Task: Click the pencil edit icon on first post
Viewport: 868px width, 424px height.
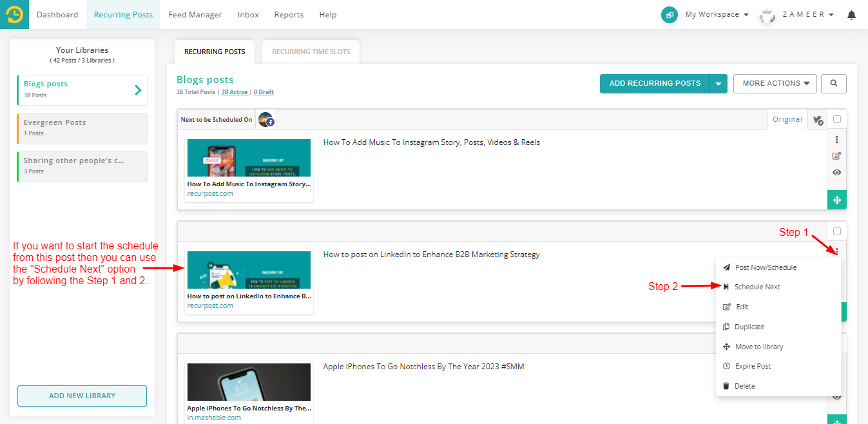Action: tap(837, 156)
